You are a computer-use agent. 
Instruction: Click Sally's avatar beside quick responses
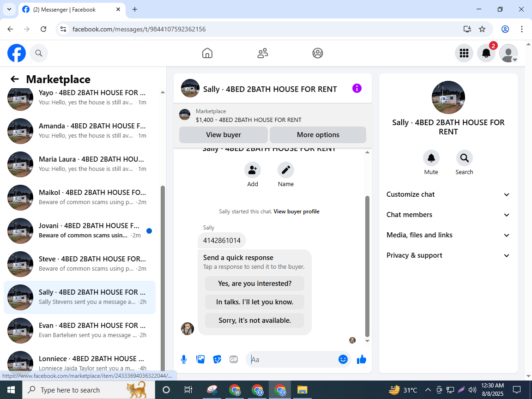click(x=187, y=329)
